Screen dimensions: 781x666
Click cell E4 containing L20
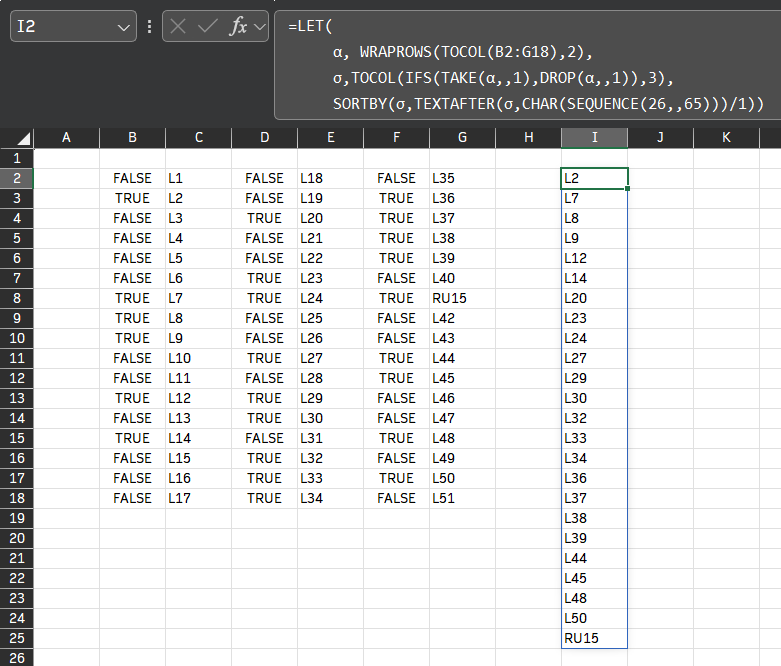point(331,218)
